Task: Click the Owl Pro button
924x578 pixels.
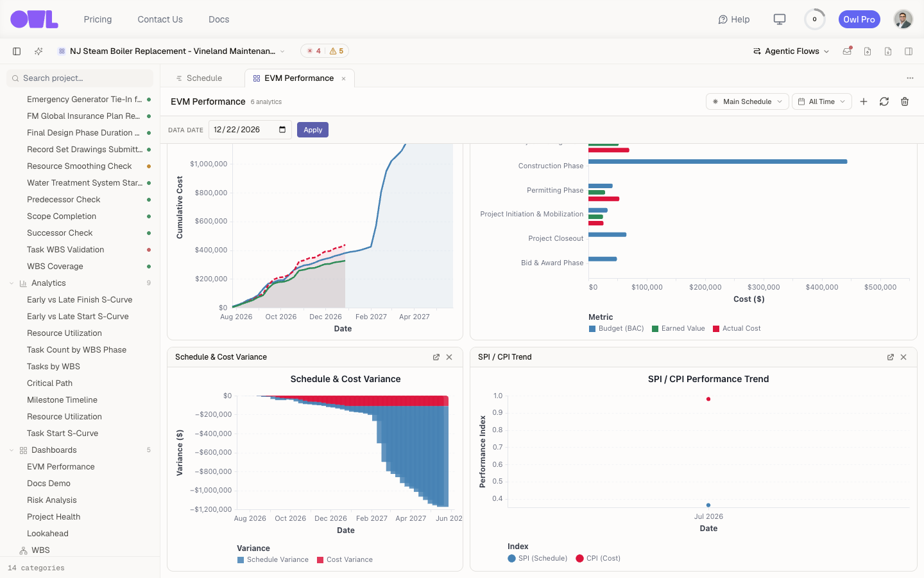Action: coord(859,19)
